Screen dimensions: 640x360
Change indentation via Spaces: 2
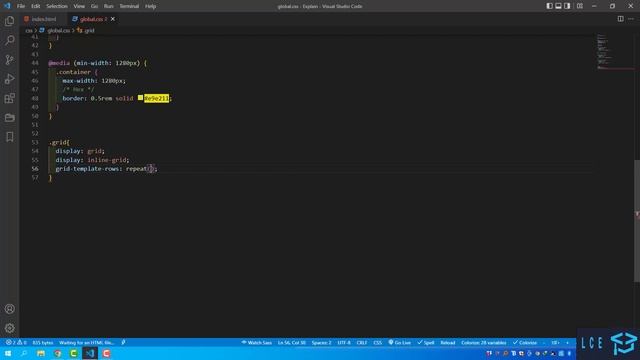322,342
